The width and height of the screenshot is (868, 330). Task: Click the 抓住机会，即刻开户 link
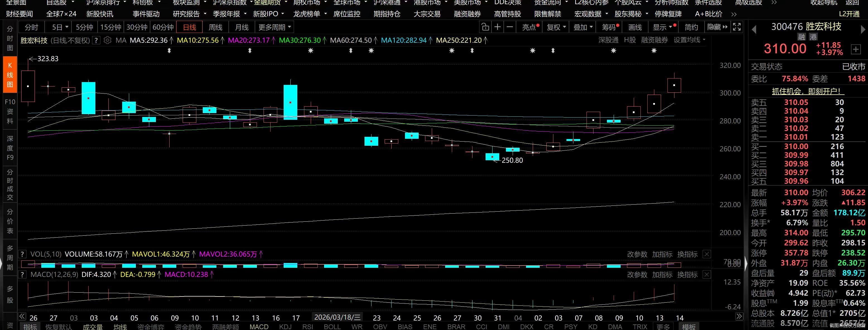[808, 91]
